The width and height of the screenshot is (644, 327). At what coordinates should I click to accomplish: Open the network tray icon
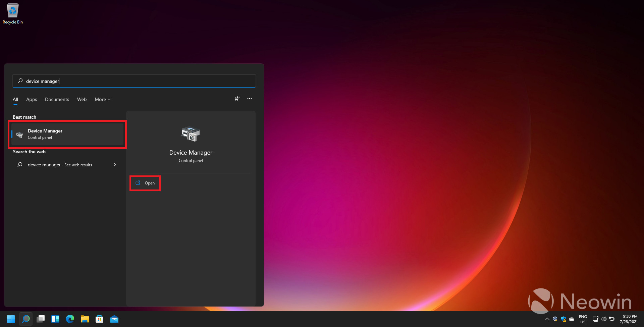(595, 319)
